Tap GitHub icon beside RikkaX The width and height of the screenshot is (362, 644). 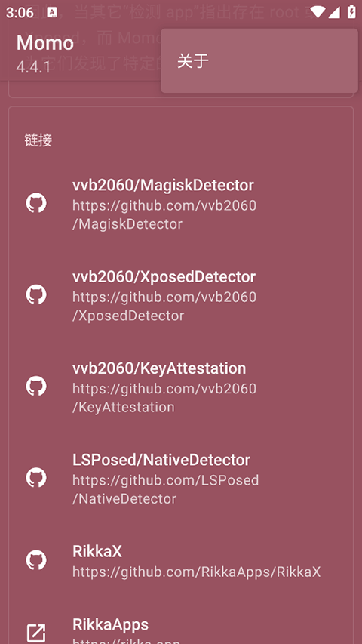click(36, 560)
